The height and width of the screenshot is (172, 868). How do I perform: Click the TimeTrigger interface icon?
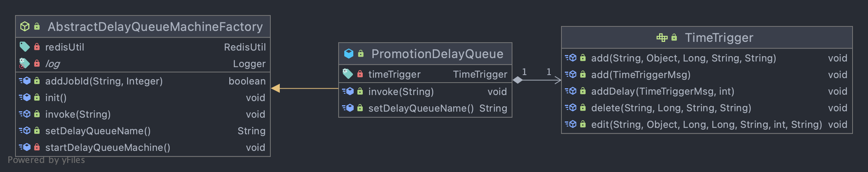point(662,37)
